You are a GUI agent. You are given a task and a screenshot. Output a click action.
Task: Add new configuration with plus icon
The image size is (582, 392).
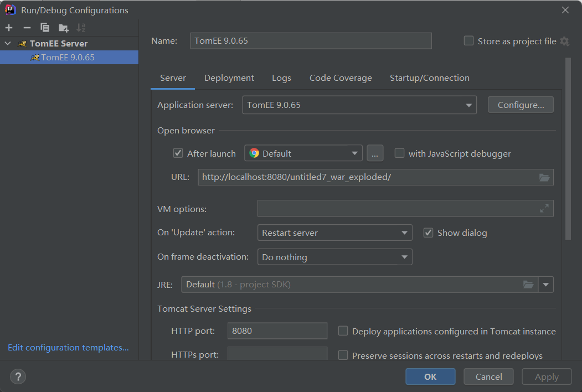coord(9,28)
